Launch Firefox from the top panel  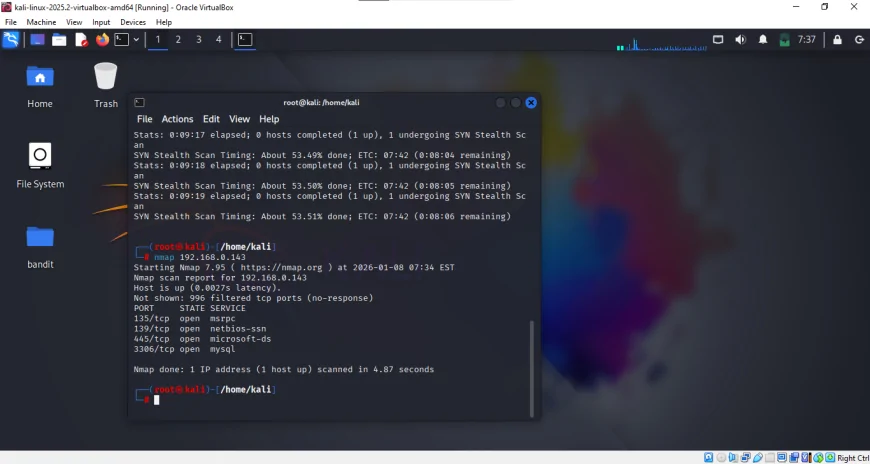tap(102, 40)
